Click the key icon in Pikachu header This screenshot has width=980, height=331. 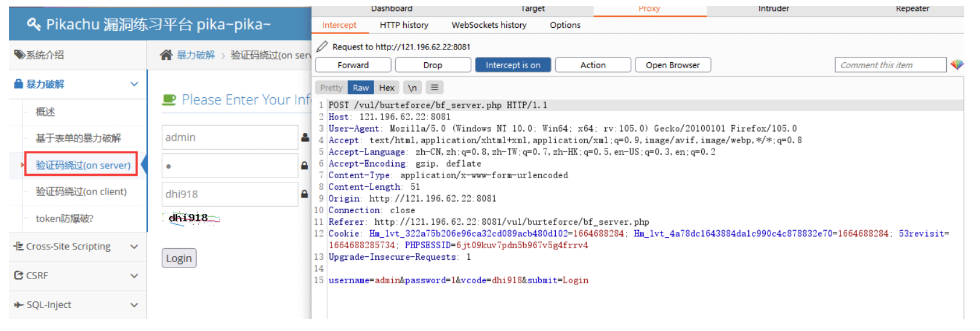[34, 24]
